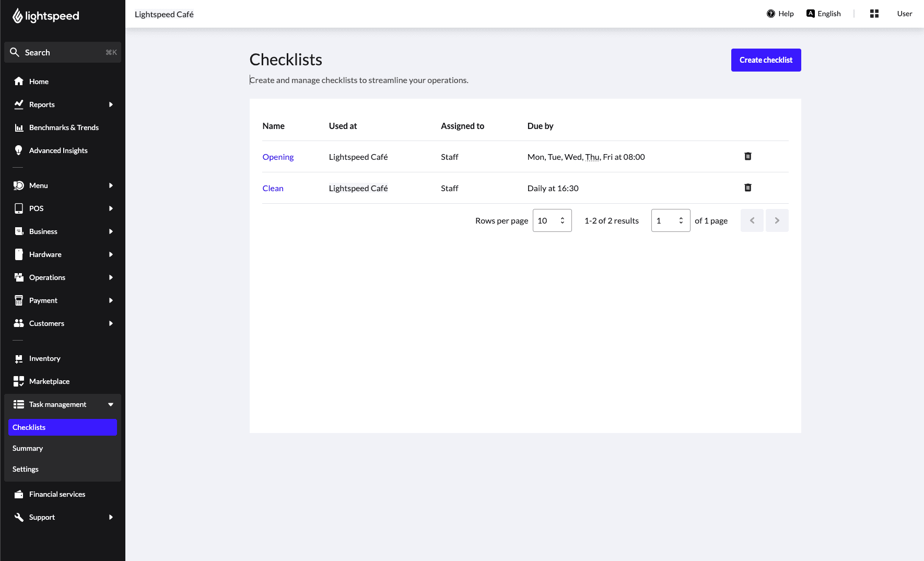
Task: Open Financial services
Action: 56,494
